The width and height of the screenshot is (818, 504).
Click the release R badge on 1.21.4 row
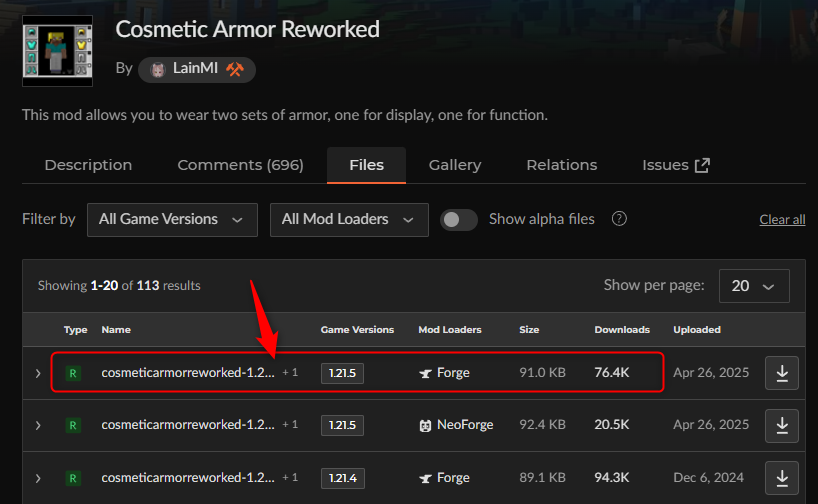(73, 478)
